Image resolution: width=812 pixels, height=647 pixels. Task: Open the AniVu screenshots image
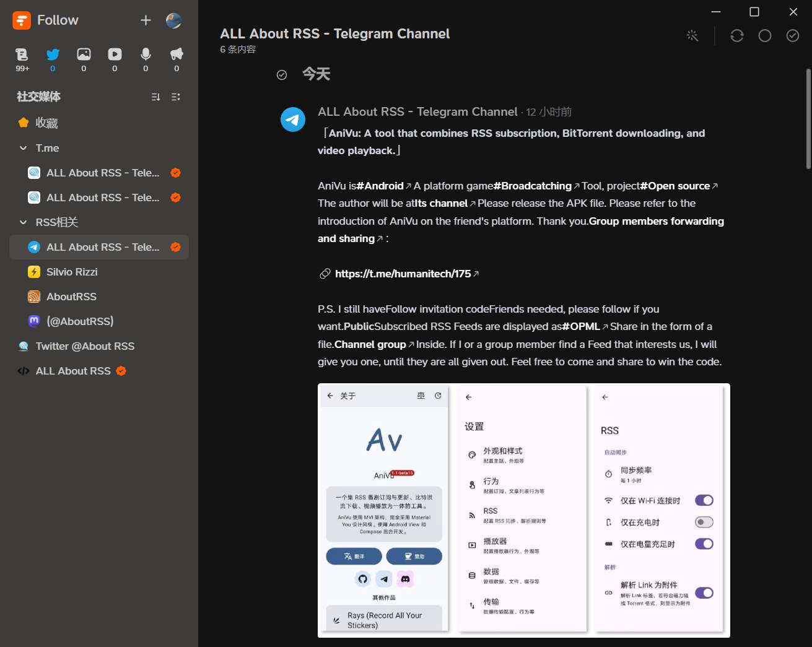[524, 511]
